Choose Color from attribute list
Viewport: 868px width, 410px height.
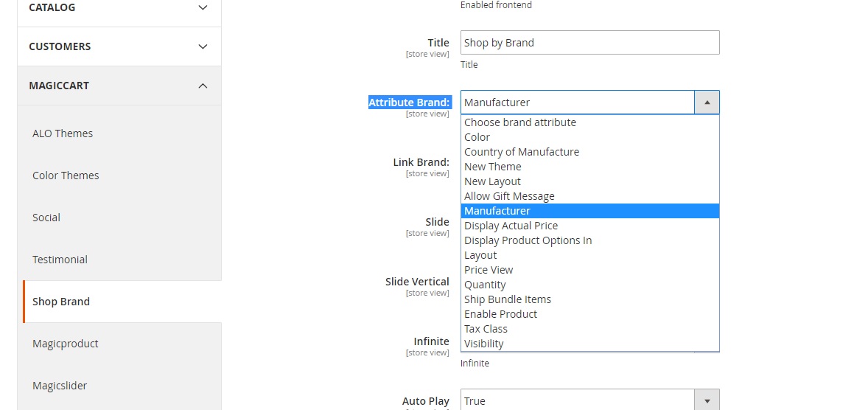coord(477,137)
